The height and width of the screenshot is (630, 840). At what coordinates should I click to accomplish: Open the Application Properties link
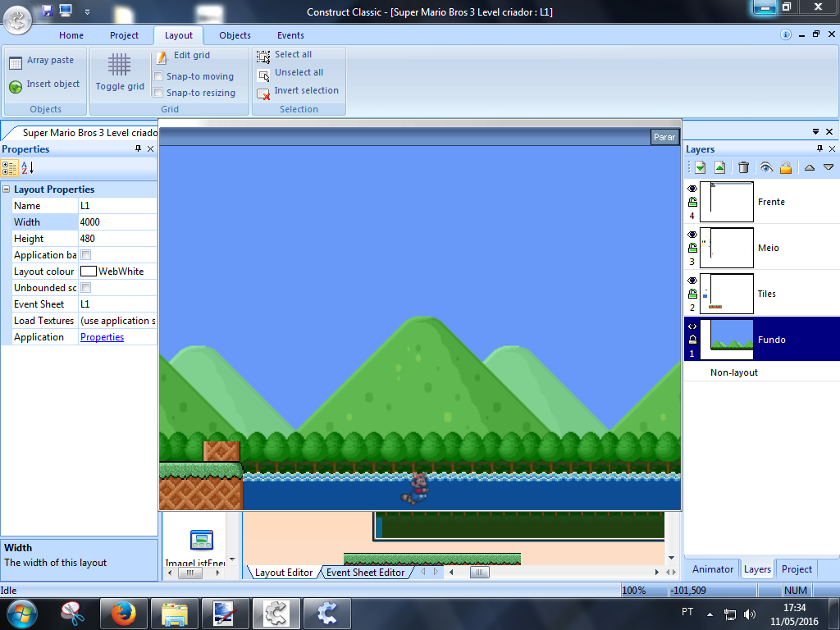coord(102,337)
